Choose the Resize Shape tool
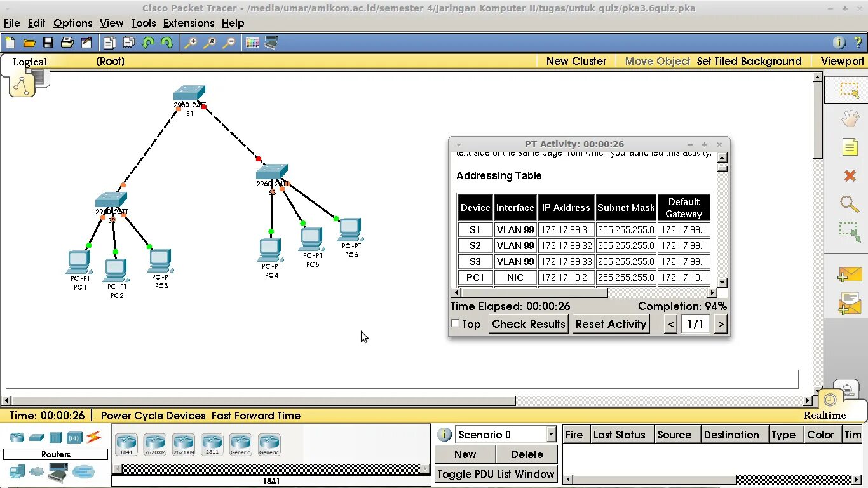Image resolution: width=868 pixels, height=488 pixels. click(850, 233)
